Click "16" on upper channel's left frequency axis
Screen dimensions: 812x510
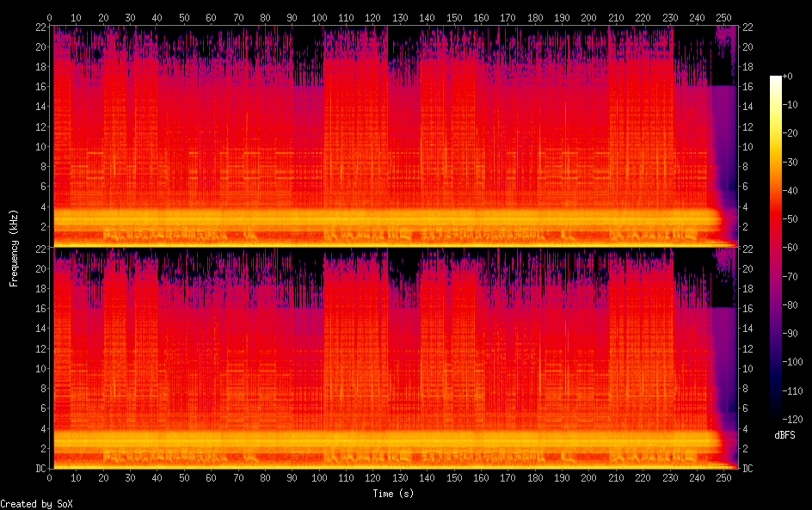pos(41,87)
